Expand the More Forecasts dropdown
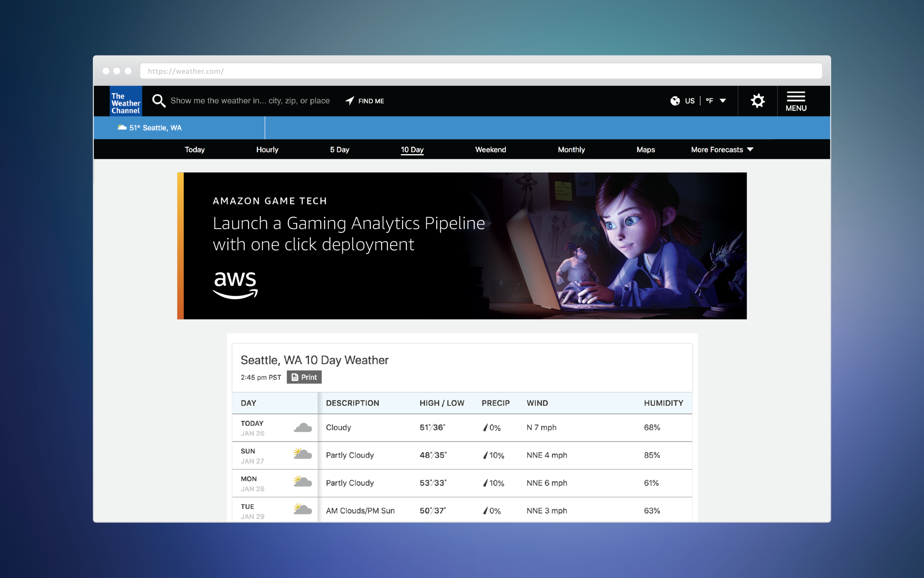 click(721, 149)
